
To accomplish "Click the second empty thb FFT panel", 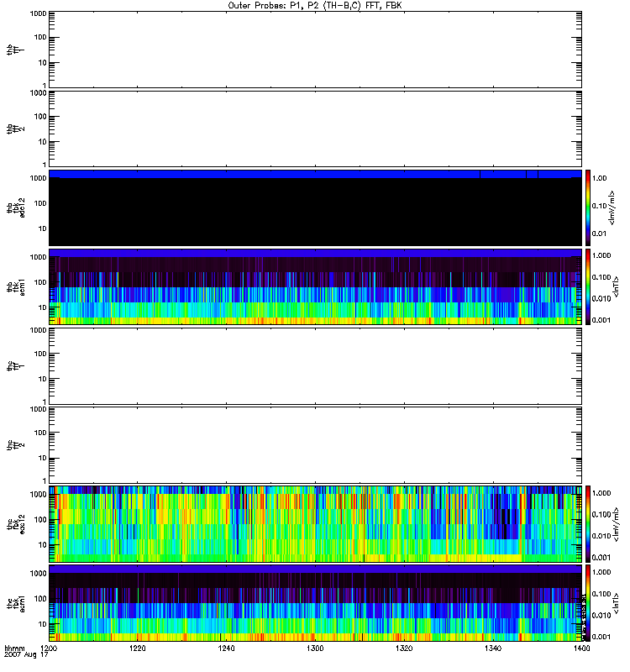I will click(315, 128).
